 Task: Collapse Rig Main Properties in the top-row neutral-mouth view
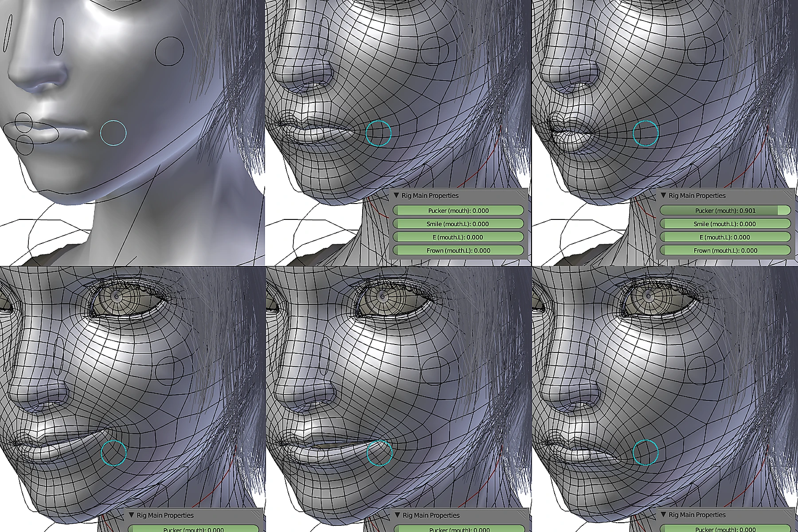point(396,195)
